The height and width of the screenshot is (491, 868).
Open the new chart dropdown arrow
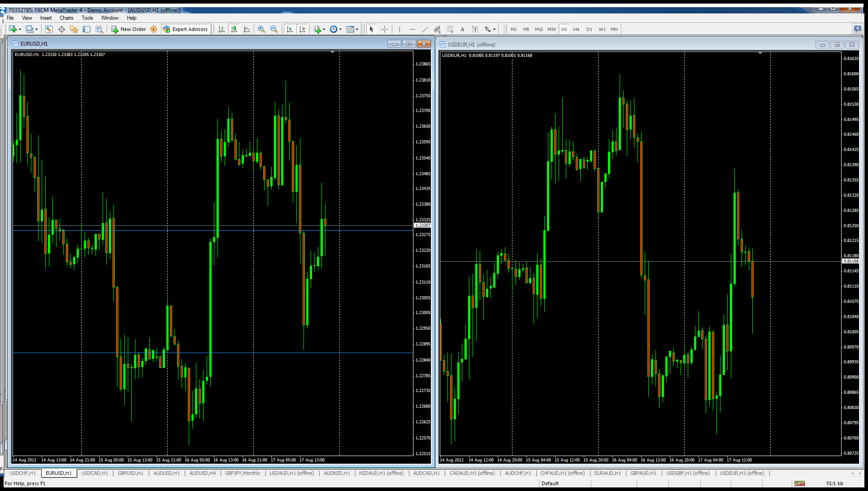tap(20, 29)
